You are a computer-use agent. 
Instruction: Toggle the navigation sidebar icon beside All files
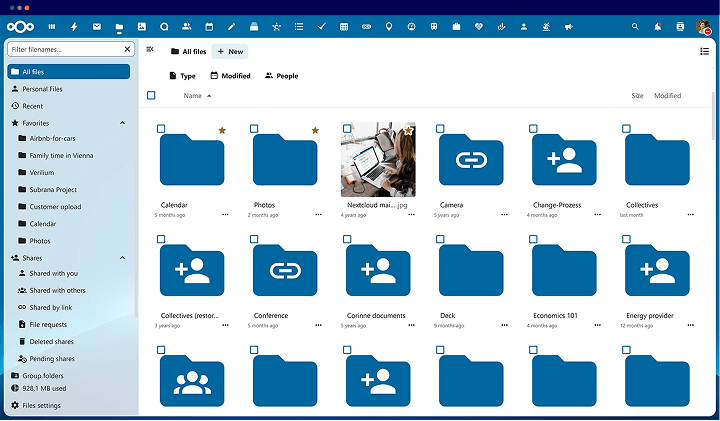click(x=150, y=49)
